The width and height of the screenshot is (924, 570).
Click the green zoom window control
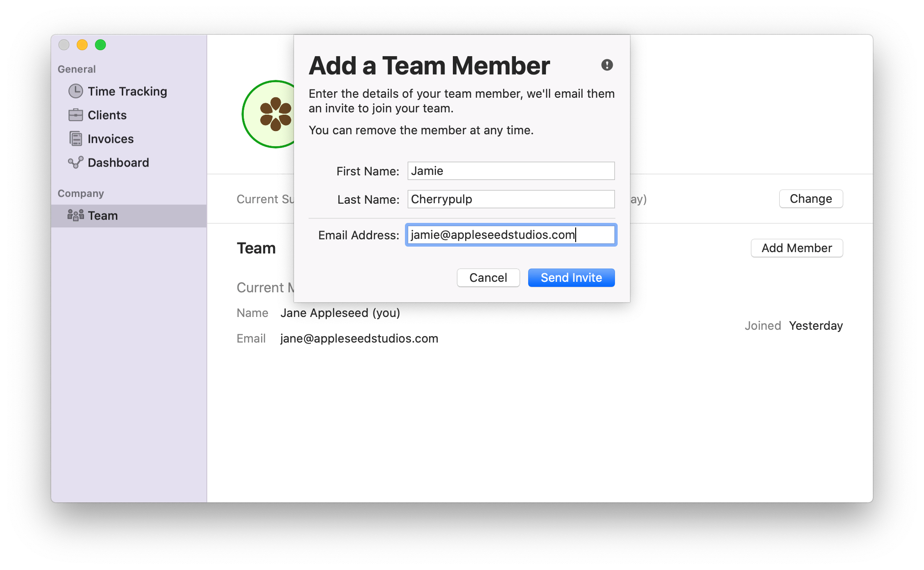pos(100,45)
